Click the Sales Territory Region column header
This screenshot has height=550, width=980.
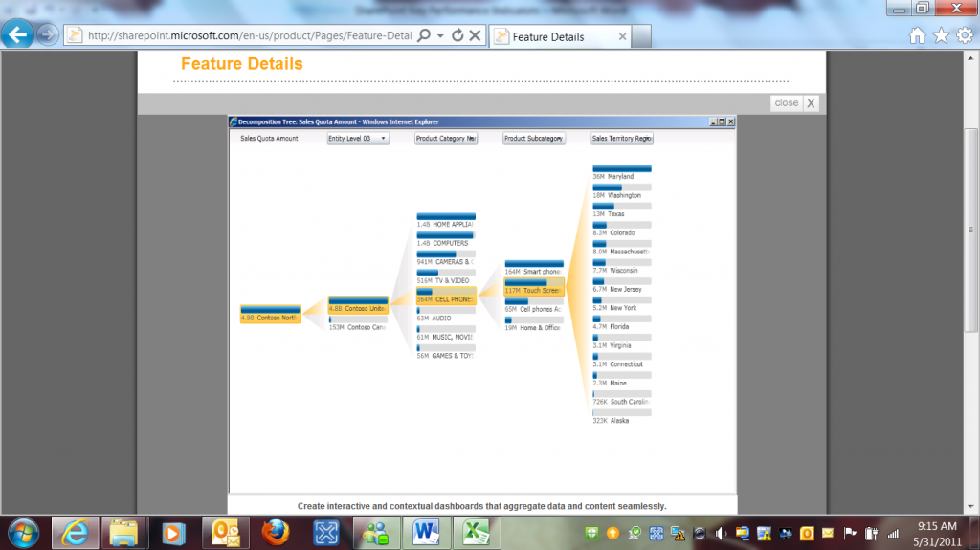point(622,138)
